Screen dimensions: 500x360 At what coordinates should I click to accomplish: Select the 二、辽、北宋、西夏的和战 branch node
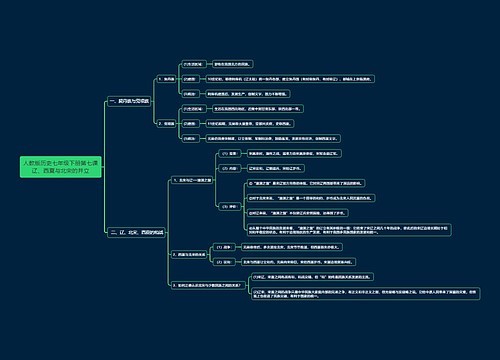pyautogui.click(x=136, y=232)
